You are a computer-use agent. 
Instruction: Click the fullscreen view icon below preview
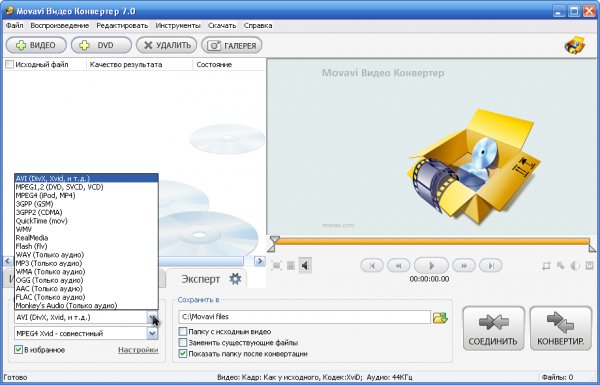point(276,265)
